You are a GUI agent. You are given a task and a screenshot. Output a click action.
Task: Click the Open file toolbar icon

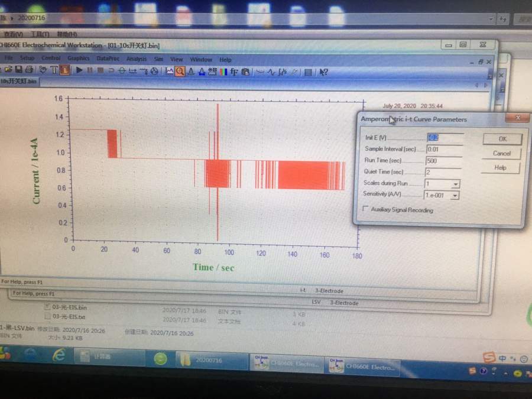pyautogui.click(x=8, y=70)
